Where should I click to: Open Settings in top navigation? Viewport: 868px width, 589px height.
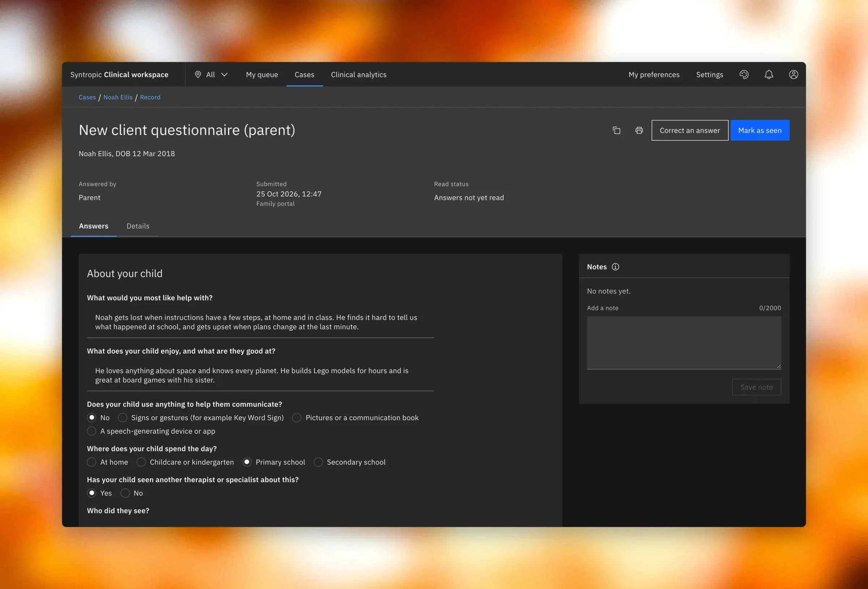click(709, 75)
